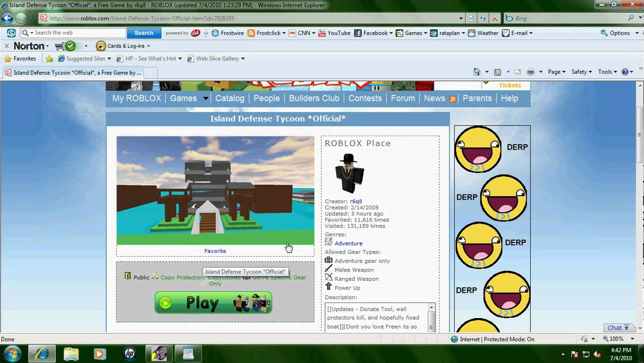Open the People nav item

(x=267, y=98)
